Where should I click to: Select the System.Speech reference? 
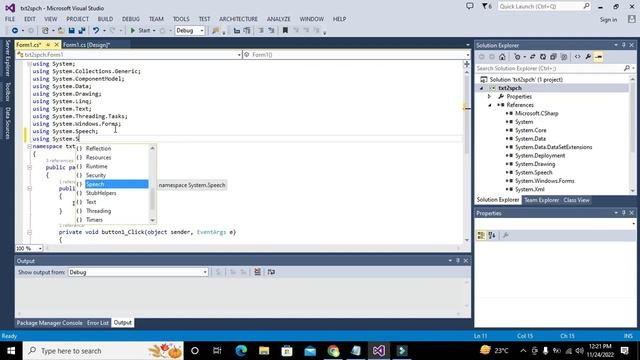(x=533, y=173)
